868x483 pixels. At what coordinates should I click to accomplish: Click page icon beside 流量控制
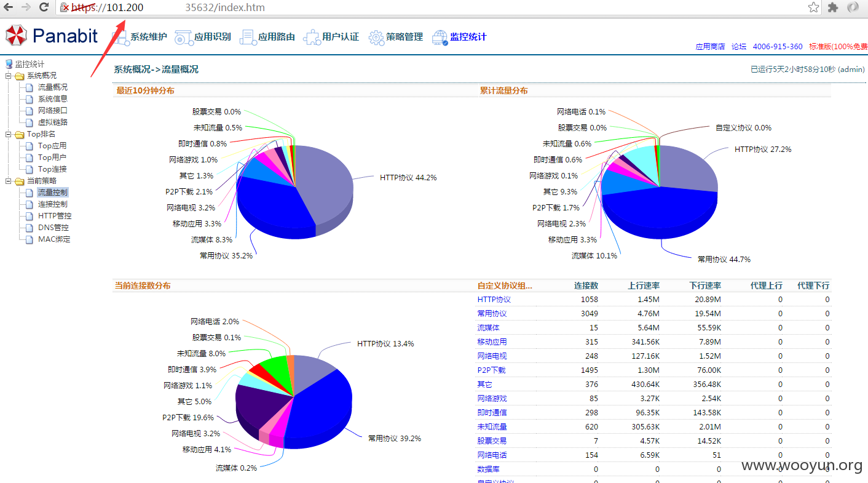[x=29, y=193]
